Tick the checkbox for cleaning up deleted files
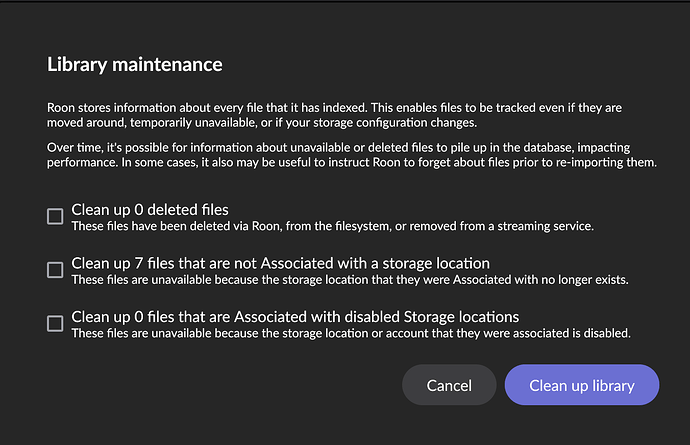This screenshot has height=445, width=690. coord(55,217)
